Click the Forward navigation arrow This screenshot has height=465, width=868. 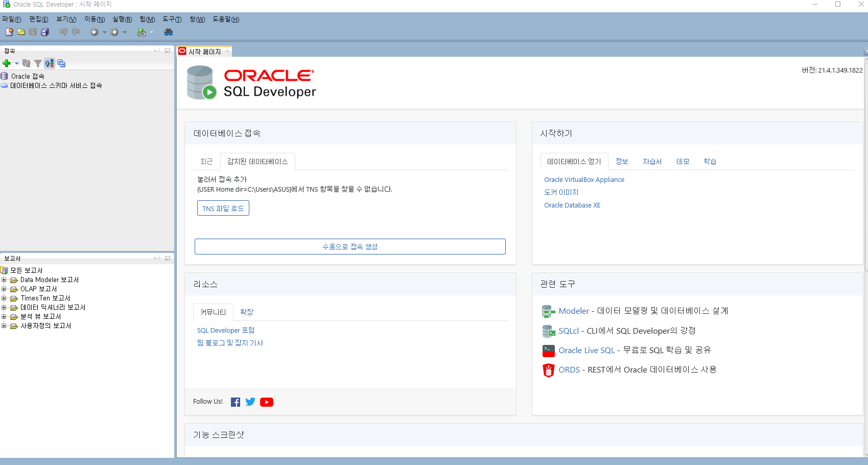point(114,32)
